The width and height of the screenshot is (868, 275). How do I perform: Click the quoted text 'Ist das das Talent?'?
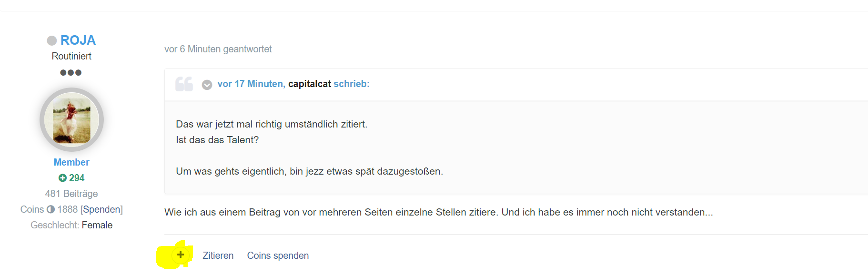click(x=217, y=140)
